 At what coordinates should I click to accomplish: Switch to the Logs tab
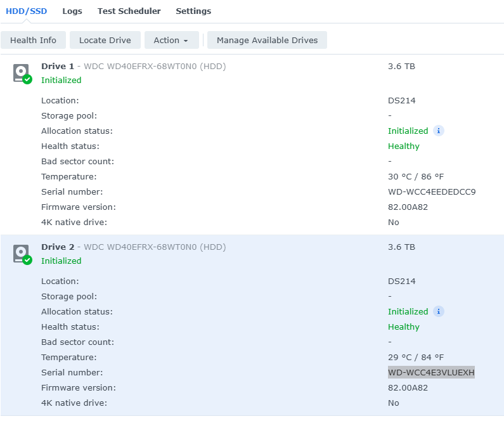(x=72, y=11)
